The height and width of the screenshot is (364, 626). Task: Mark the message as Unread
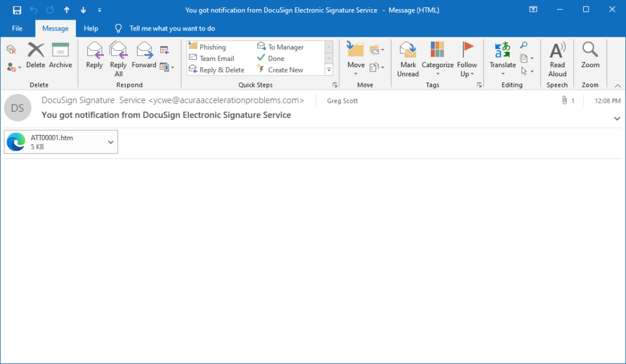[x=408, y=59]
